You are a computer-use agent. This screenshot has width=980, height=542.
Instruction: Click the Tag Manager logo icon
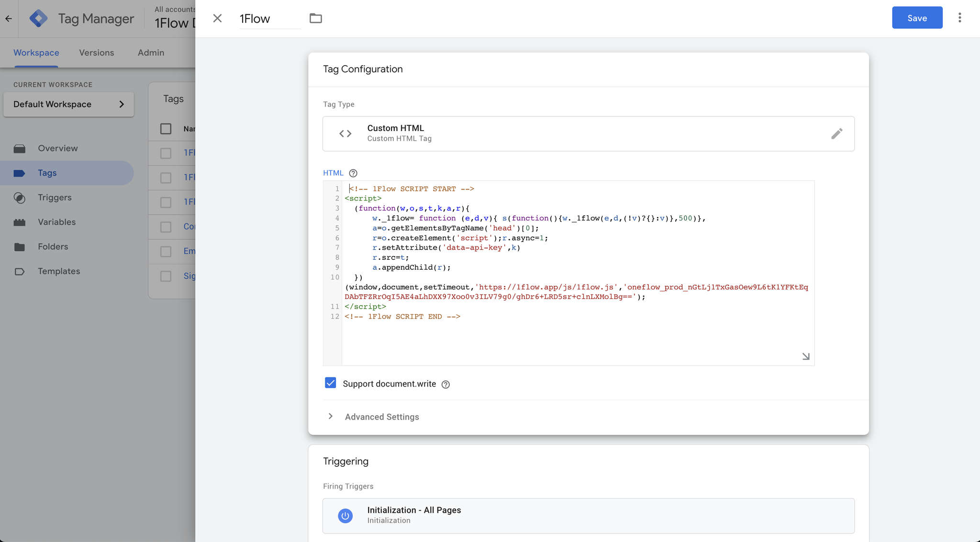(38, 19)
